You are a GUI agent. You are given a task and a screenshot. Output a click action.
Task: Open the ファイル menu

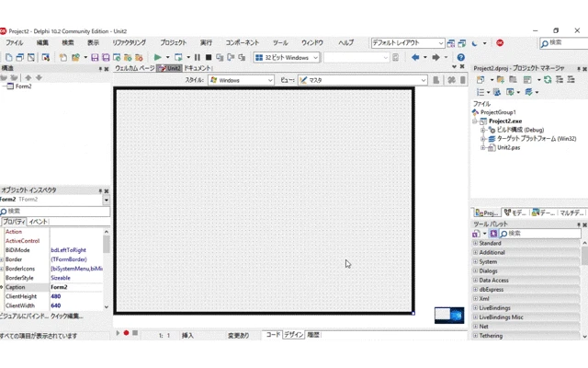click(15, 43)
